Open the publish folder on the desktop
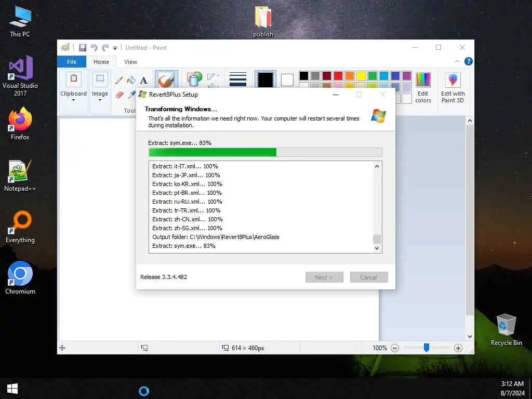The image size is (532, 399). pos(263,21)
